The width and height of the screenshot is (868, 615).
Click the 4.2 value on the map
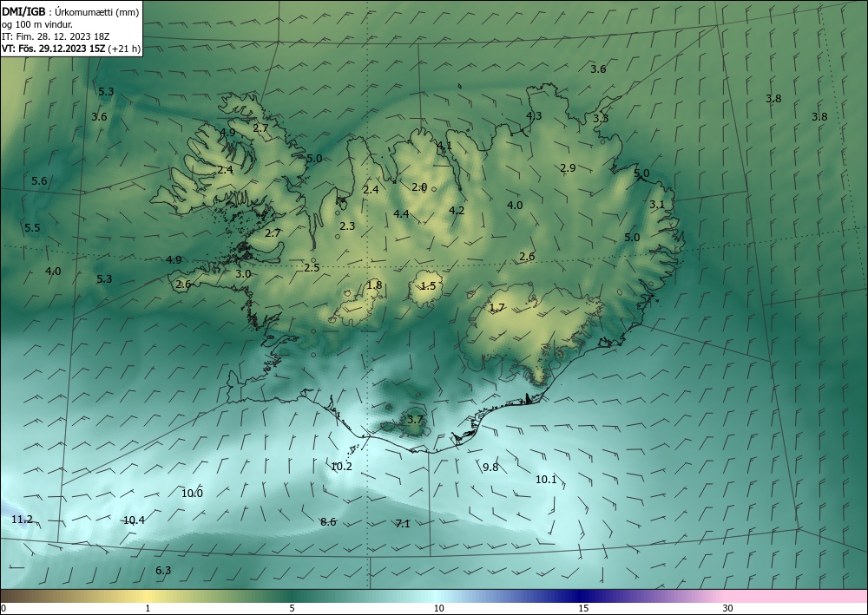point(457,210)
